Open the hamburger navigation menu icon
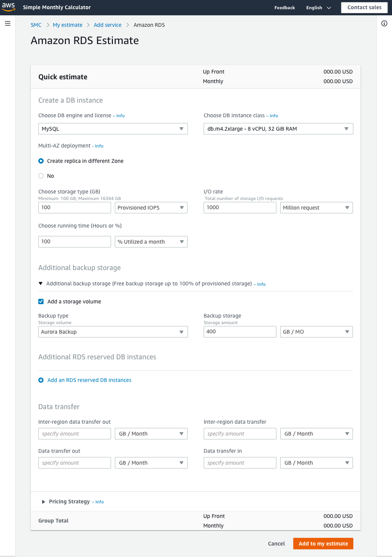Viewport: 392px width, 557px height. point(8,23)
